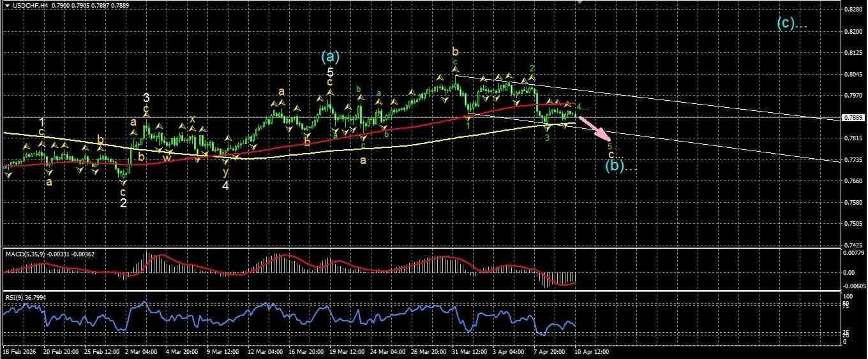Click the 9 Mar 12:00 time label

point(223,352)
